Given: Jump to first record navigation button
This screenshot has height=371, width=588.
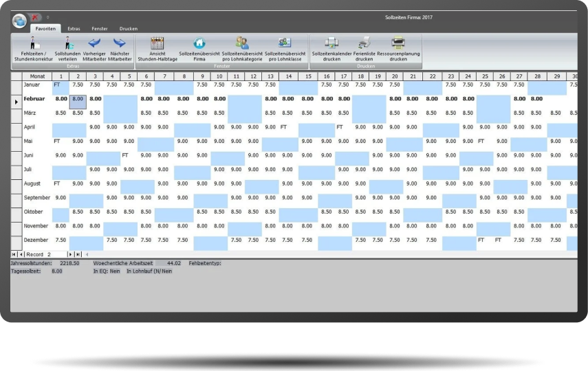Looking at the screenshot, I should [14, 254].
